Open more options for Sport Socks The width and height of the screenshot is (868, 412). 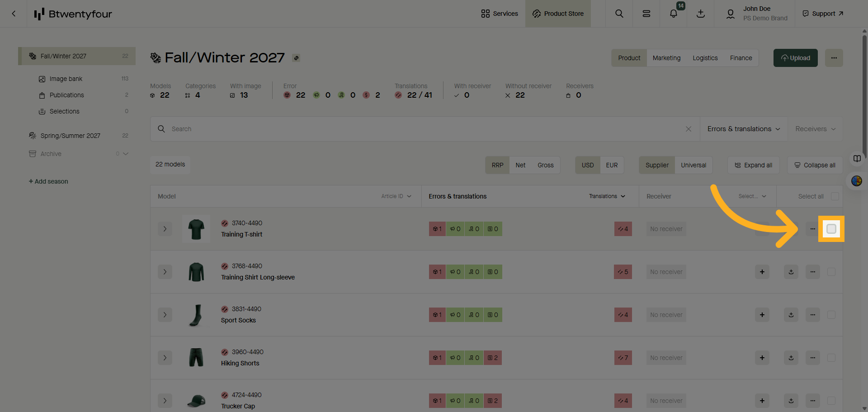(813, 315)
